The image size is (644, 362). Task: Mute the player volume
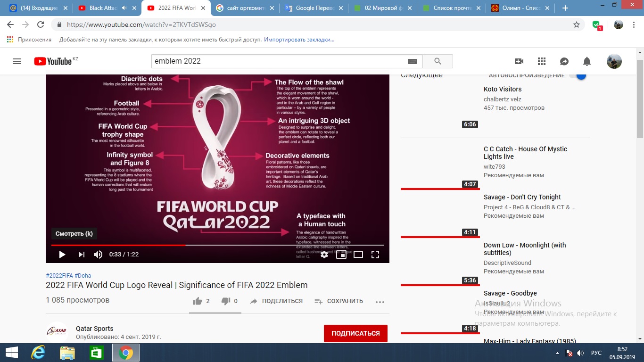[98, 255]
